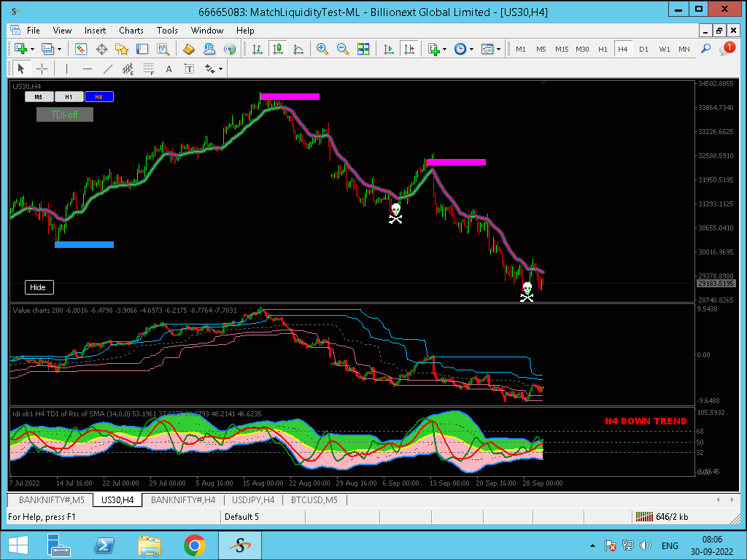Switch to the BTCUSD,M5 chart tab
The height and width of the screenshot is (560, 747).
point(314,500)
